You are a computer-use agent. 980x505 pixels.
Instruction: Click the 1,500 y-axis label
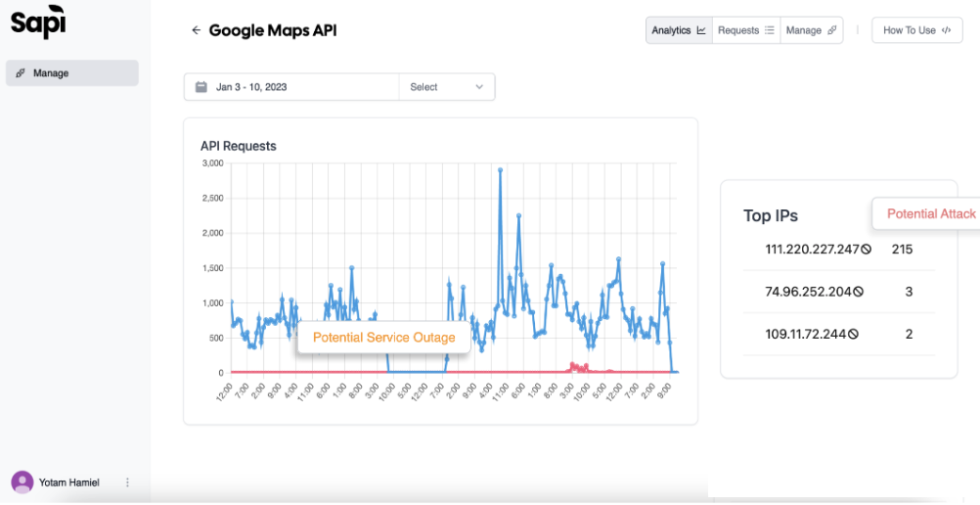(212, 268)
